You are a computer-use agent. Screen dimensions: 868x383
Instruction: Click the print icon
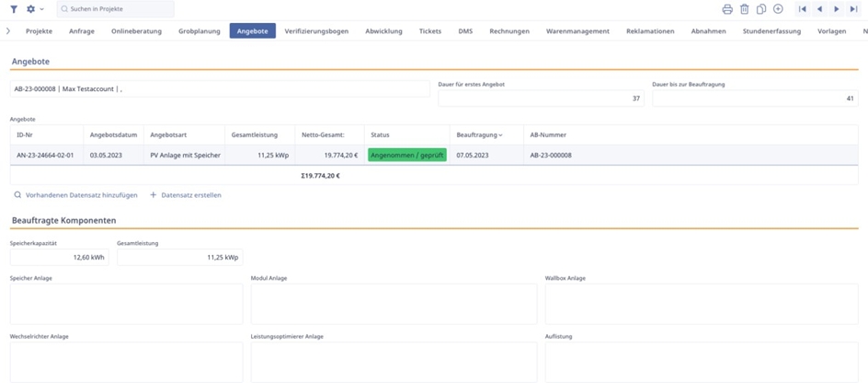[727, 9]
